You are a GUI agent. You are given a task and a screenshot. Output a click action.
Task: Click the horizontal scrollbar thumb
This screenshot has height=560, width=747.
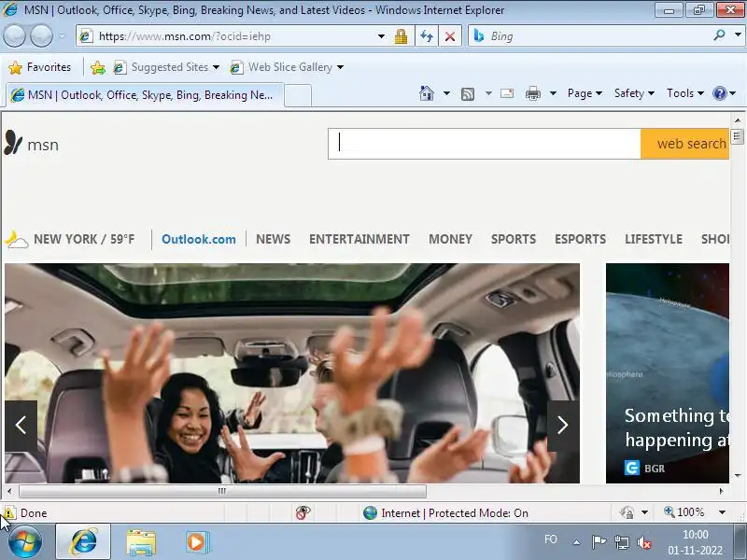click(x=222, y=491)
